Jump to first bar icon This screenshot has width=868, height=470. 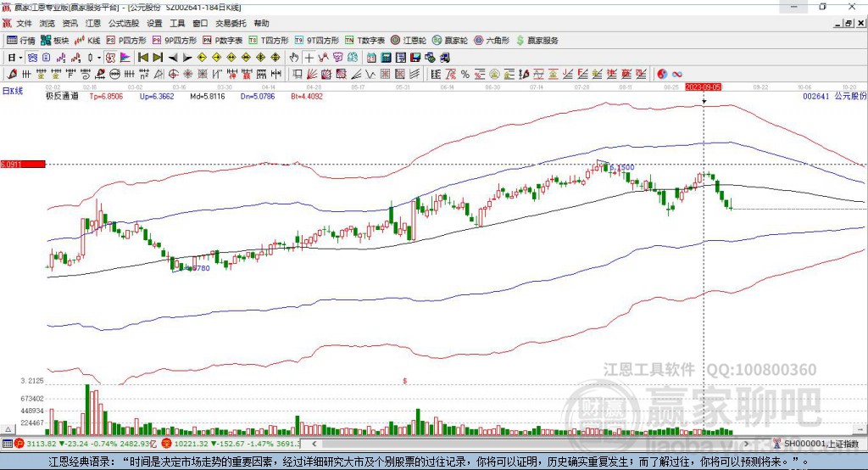[142, 58]
